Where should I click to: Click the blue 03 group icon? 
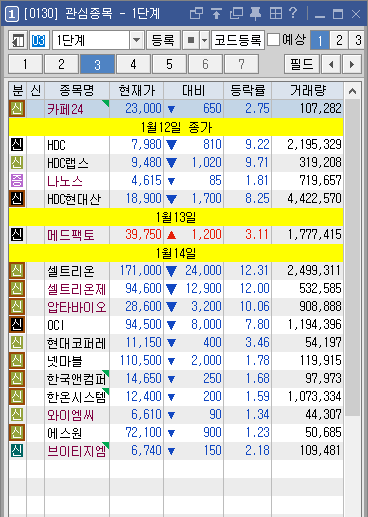pyautogui.click(x=39, y=40)
